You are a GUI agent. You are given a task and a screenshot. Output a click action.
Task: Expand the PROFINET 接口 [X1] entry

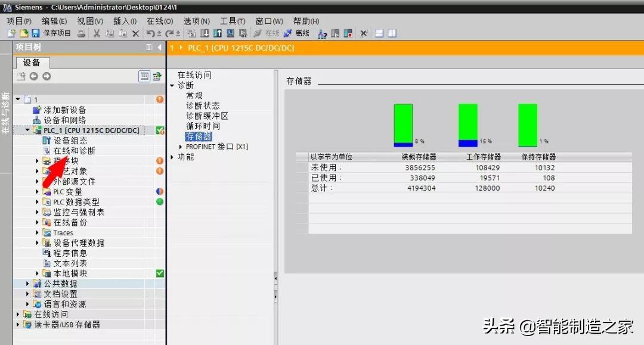coord(180,147)
